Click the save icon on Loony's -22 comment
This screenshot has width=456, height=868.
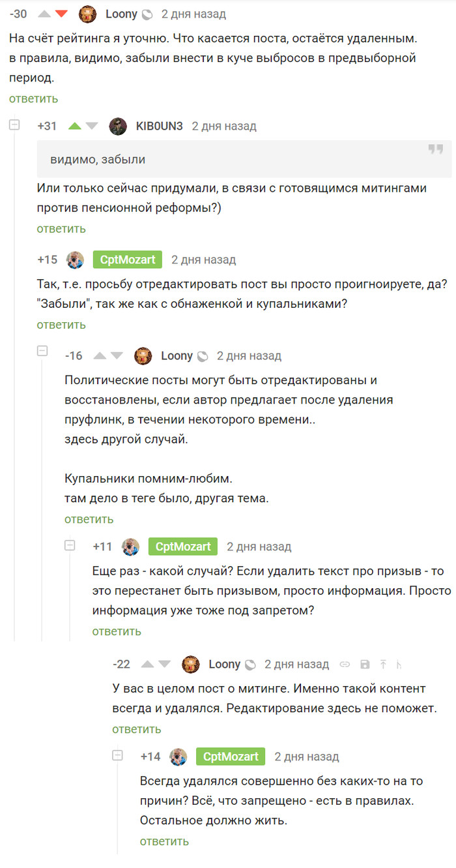click(x=365, y=664)
